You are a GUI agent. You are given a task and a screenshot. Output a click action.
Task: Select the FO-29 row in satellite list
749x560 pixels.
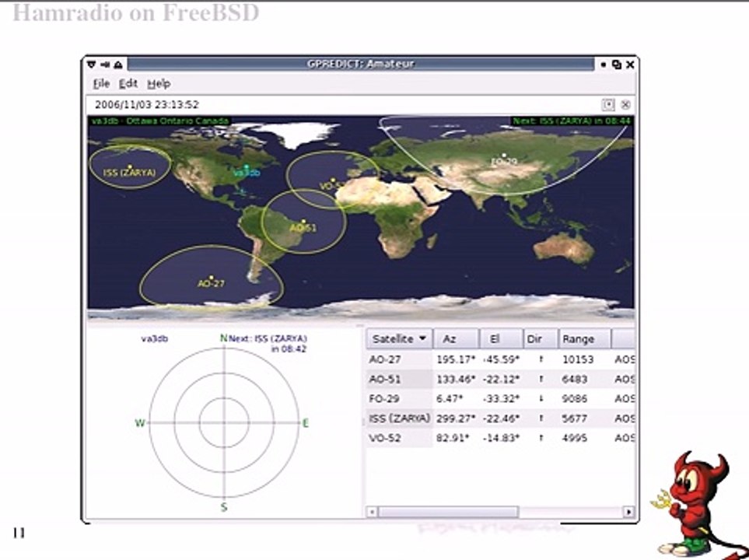[500, 399]
